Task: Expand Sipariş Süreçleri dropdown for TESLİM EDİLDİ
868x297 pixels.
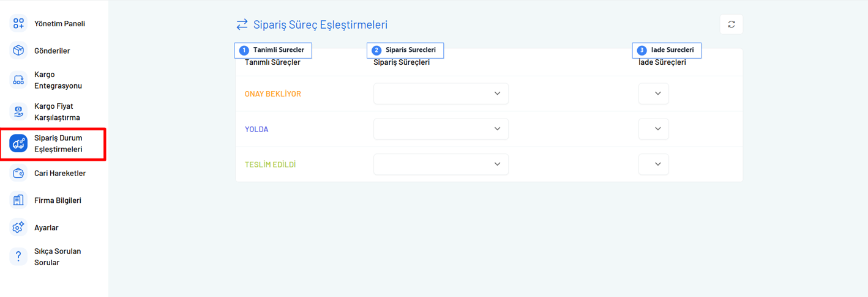Action: click(441, 164)
